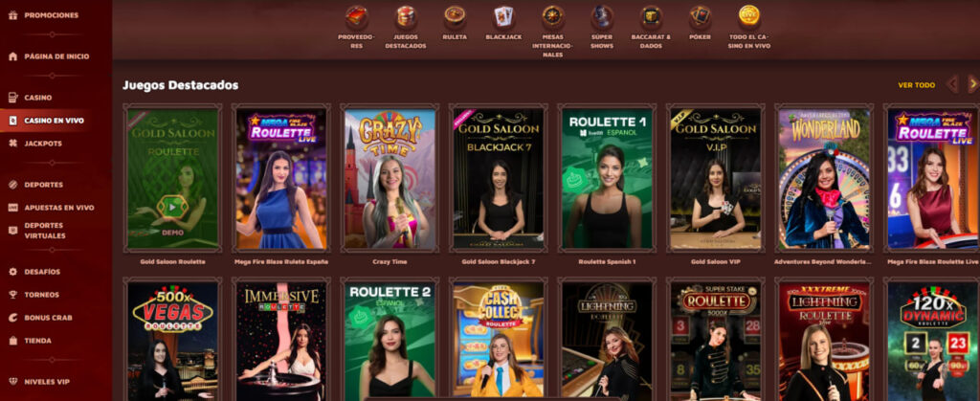Open the Lightning Roulette game card
Screen dimensions: 980x401
(607, 340)
